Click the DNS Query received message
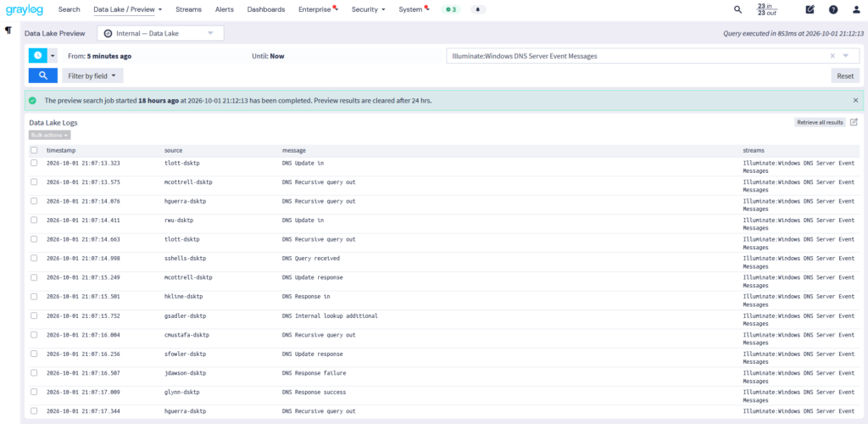This screenshot has height=424, width=868. point(311,258)
